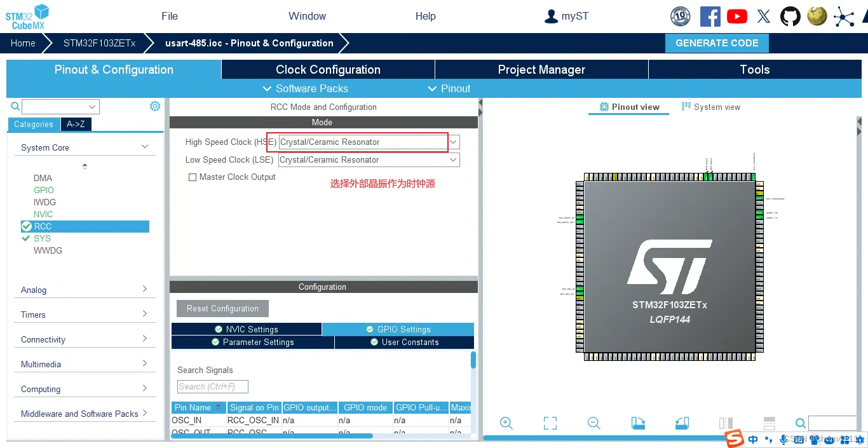The image size is (868, 448).
Task: Rotate the chip counter-clockwise
Action: coord(682,423)
